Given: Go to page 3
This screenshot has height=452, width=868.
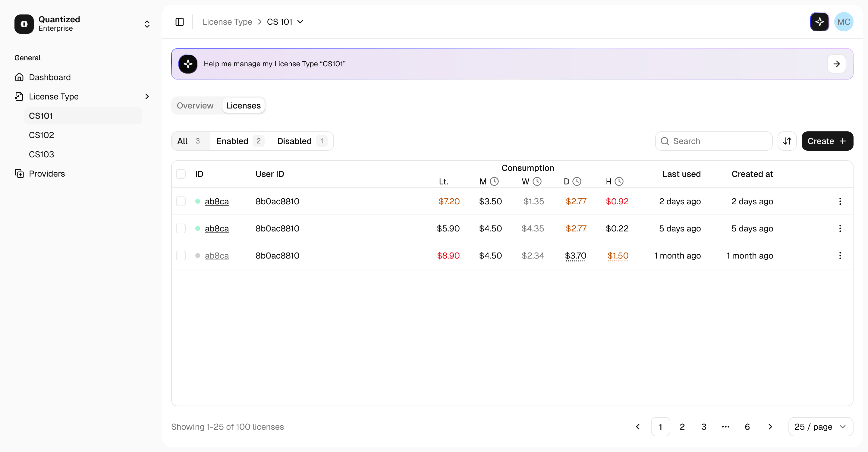Looking at the screenshot, I should pos(704,427).
